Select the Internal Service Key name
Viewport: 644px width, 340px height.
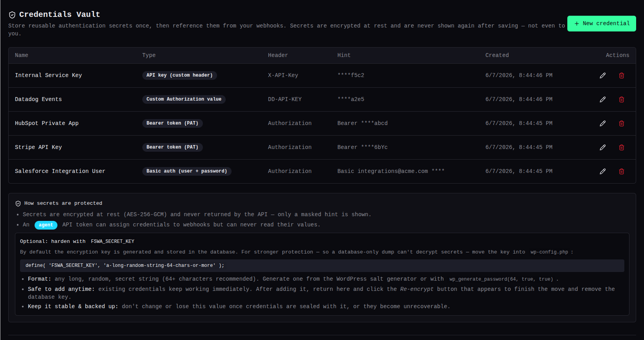48,75
